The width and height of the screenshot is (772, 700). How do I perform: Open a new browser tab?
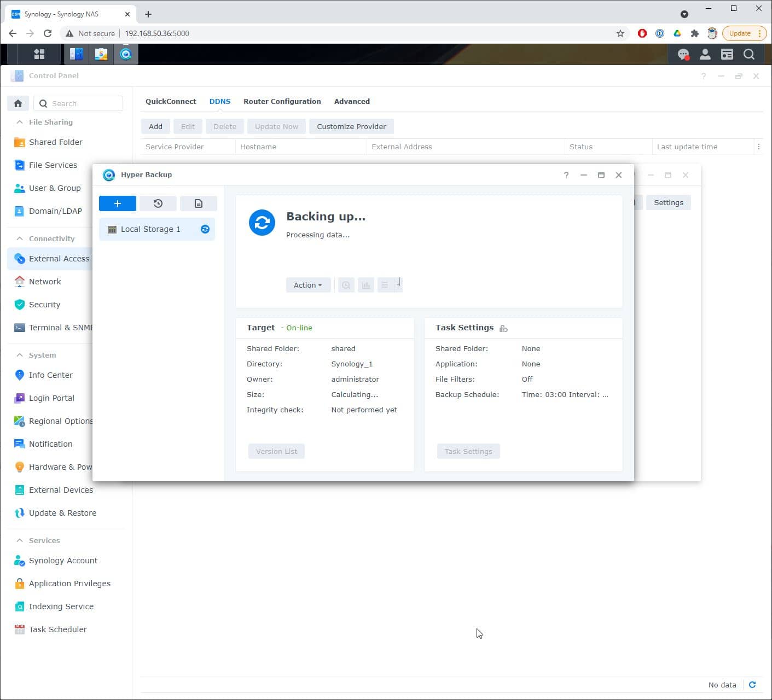point(148,14)
